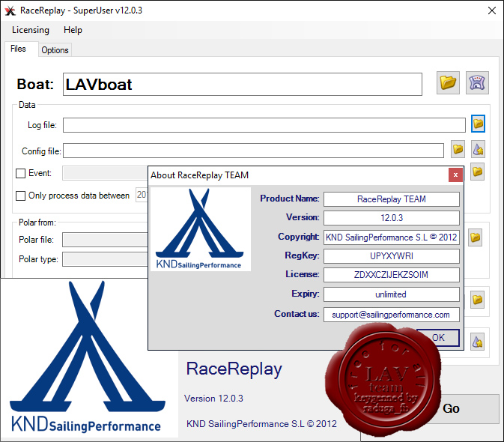Click folder icon beside Expiry row

coord(477,300)
